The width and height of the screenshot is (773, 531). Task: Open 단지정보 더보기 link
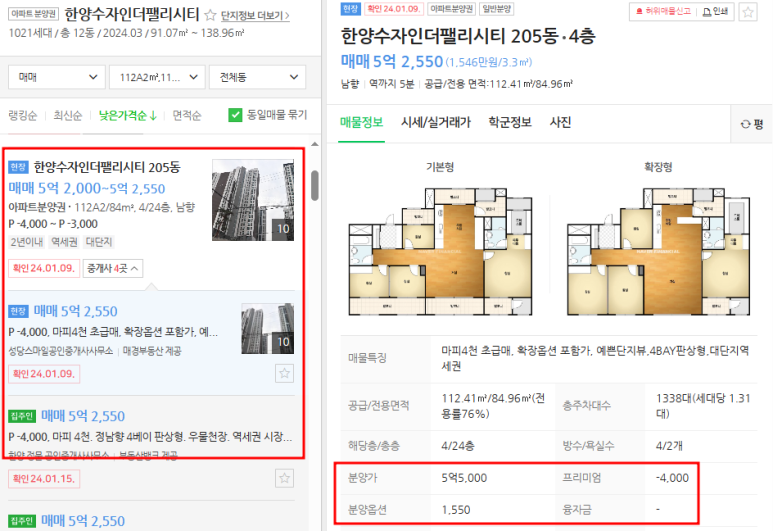[x=255, y=16]
